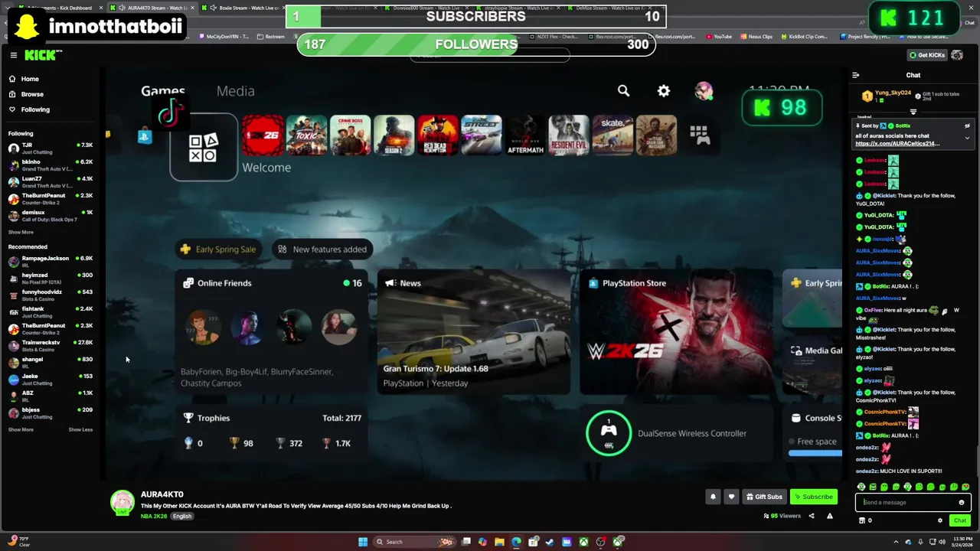The height and width of the screenshot is (551, 980).
Task: Open AURA4KT0 streamer avatar
Action: click(122, 502)
